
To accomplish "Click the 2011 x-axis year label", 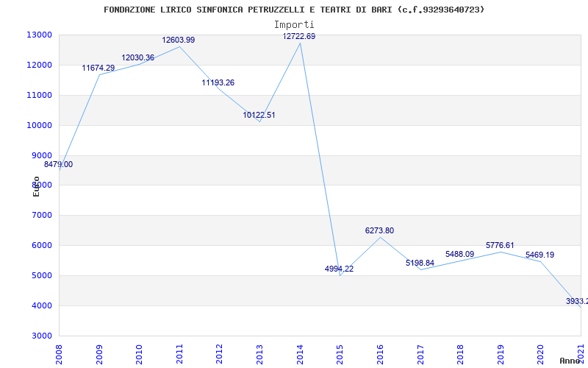I will point(179,355).
